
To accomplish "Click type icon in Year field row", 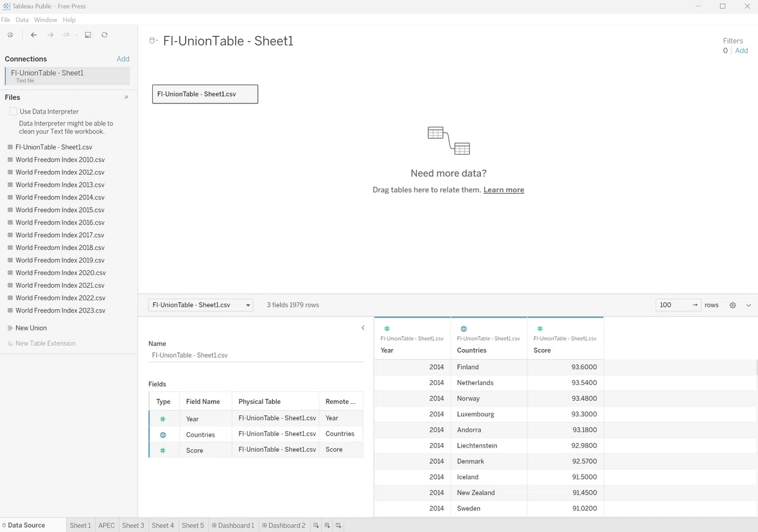I will 163,419.
